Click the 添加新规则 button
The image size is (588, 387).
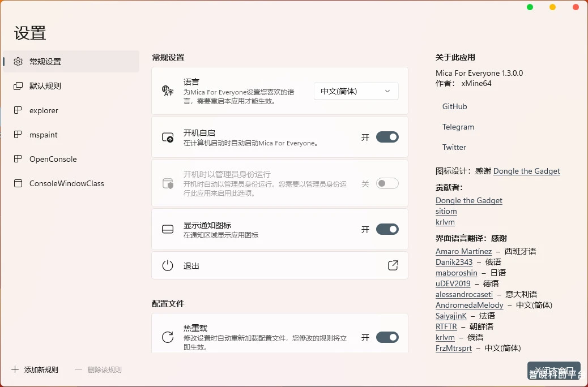[x=35, y=369]
